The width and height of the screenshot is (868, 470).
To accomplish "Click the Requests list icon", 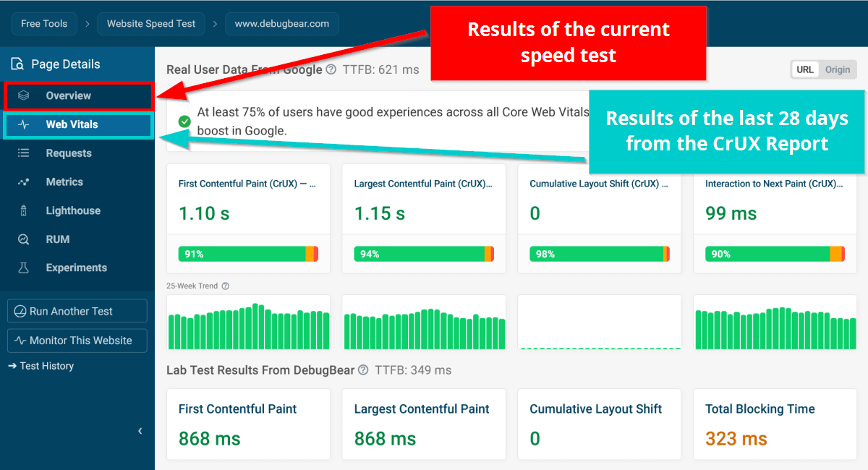I will [24, 153].
